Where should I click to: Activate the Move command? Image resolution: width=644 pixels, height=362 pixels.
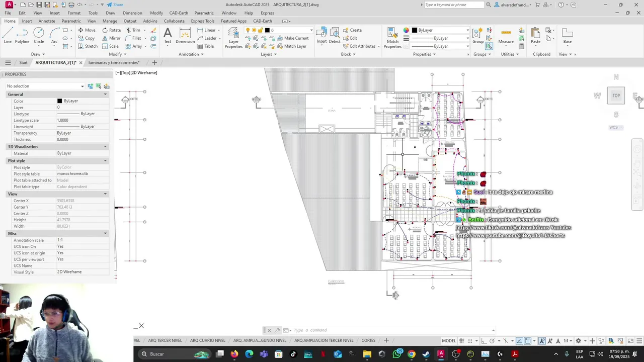(x=87, y=30)
